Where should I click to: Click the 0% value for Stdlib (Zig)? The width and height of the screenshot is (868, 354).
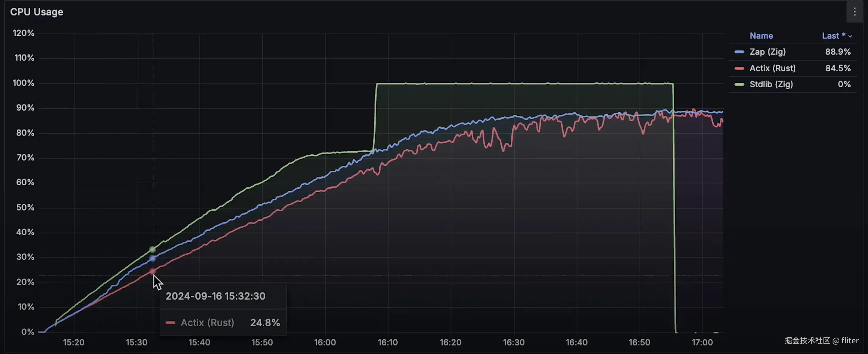[844, 84]
